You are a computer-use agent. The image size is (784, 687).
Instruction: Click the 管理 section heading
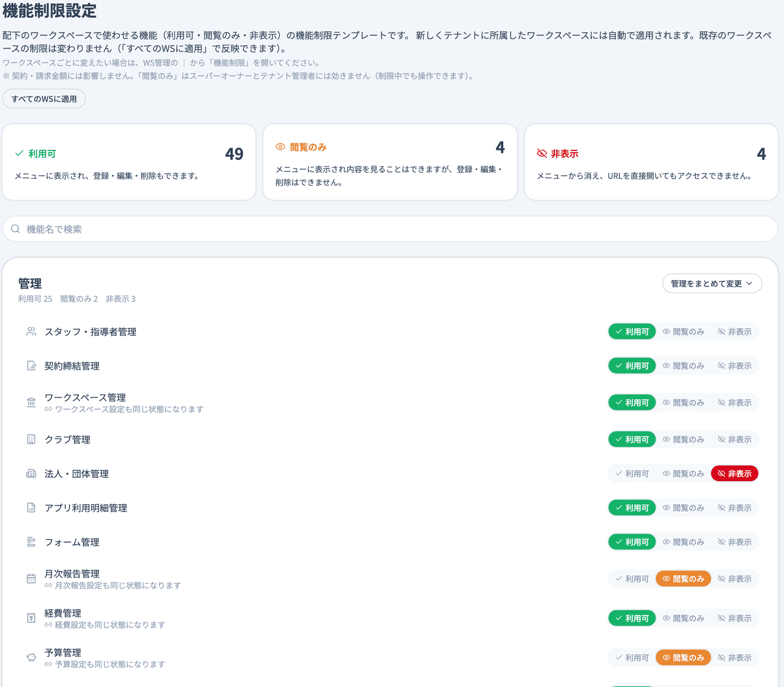tap(30, 284)
